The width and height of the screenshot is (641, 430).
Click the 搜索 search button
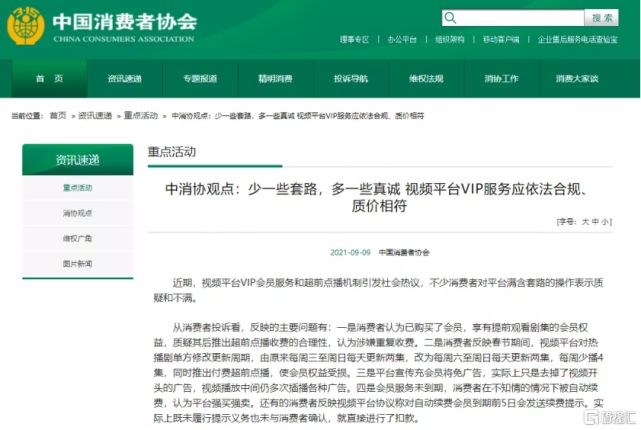tap(602, 18)
